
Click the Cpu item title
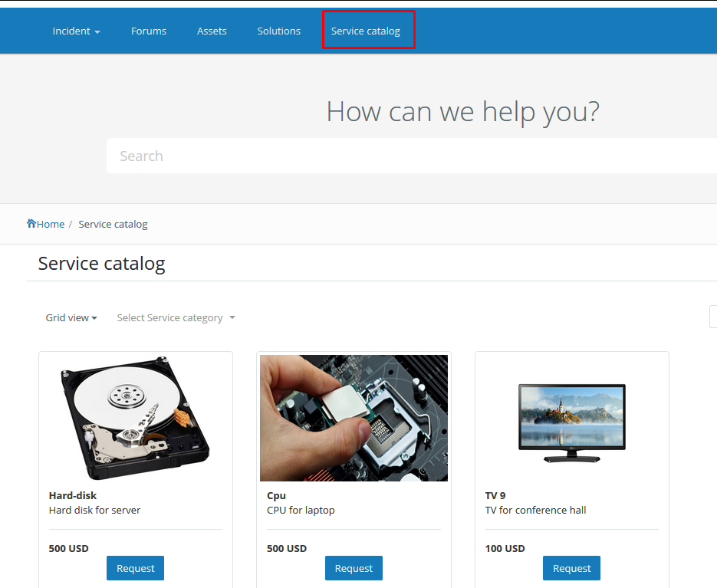276,496
